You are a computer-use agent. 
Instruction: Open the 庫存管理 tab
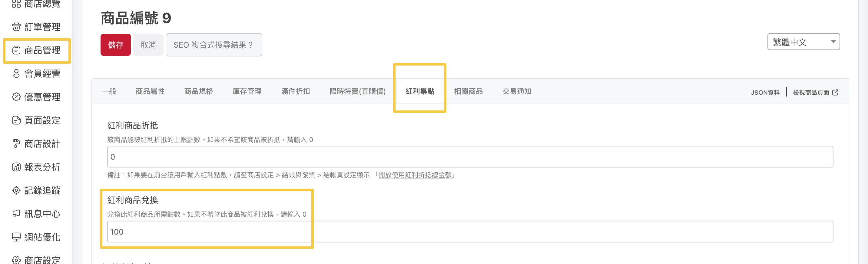click(x=247, y=91)
